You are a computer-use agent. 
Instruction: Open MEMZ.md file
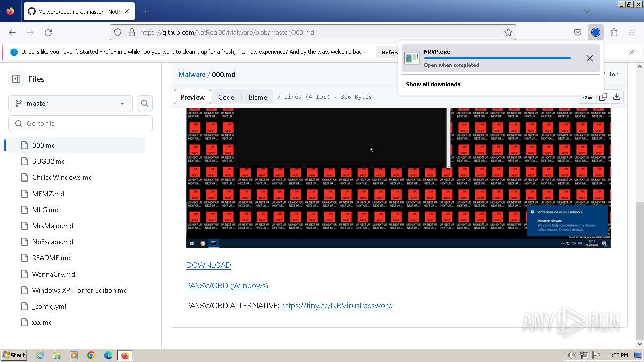click(48, 194)
